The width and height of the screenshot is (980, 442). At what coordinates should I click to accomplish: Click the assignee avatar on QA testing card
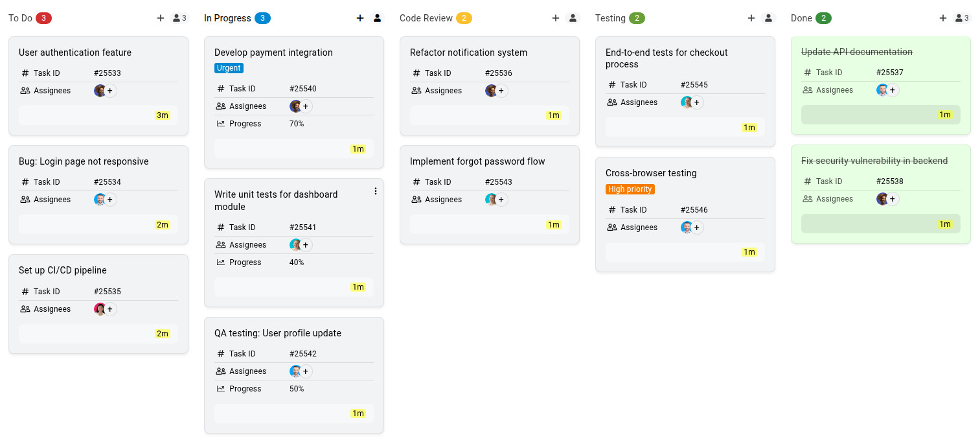click(295, 371)
